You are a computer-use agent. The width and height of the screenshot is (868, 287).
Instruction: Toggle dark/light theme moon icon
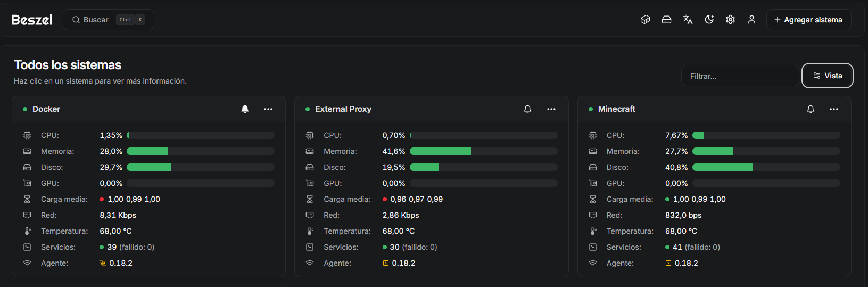click(x=709, y=20)
